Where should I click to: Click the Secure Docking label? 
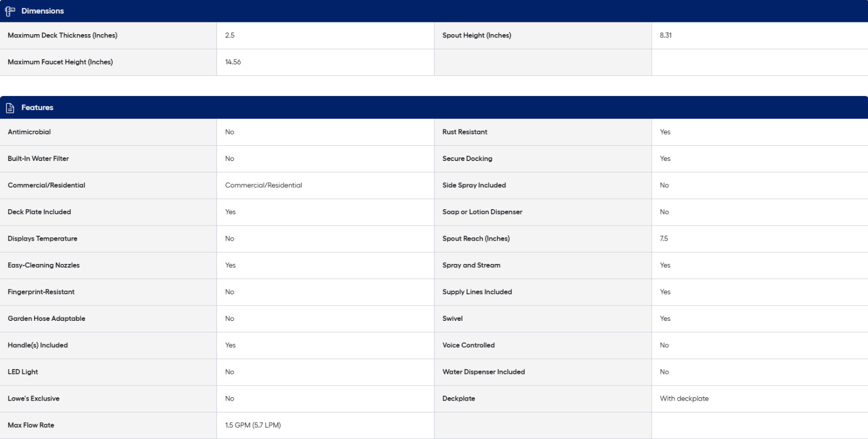(x=467, y=159)
